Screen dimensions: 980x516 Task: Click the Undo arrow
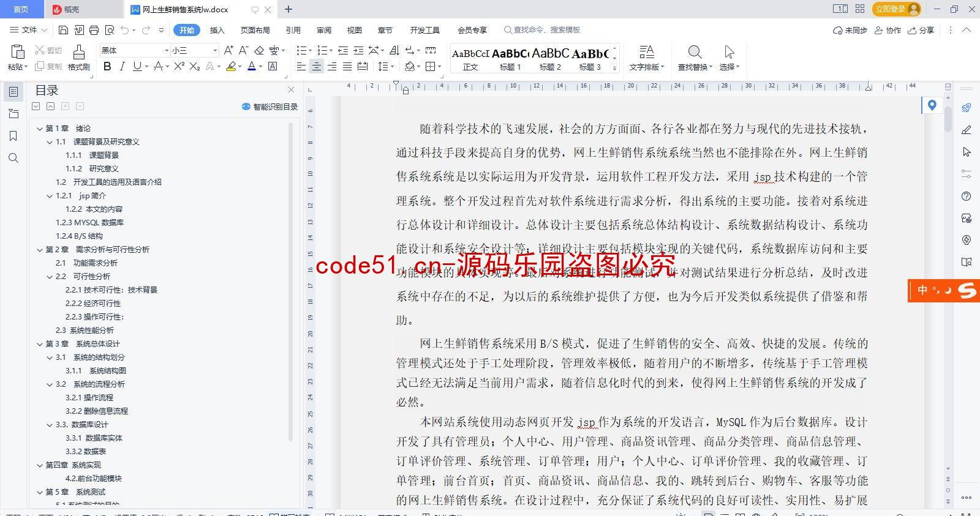pos(125,30)
